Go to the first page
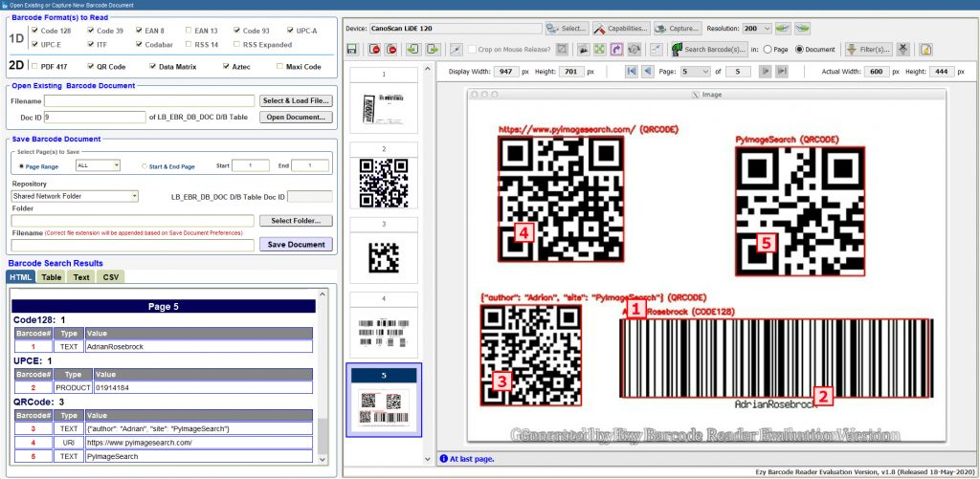The image size is (980, 479). point(632,72)
